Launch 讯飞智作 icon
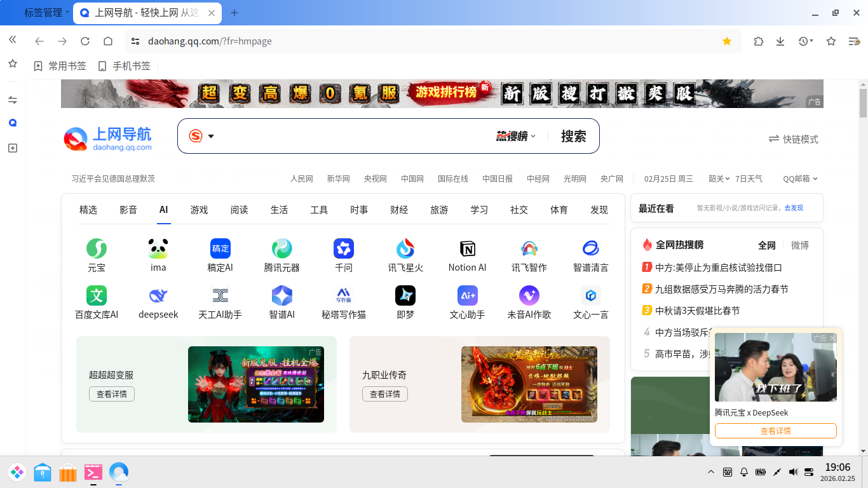This screenshot has width=868, height=488. [x=529, y=248]
